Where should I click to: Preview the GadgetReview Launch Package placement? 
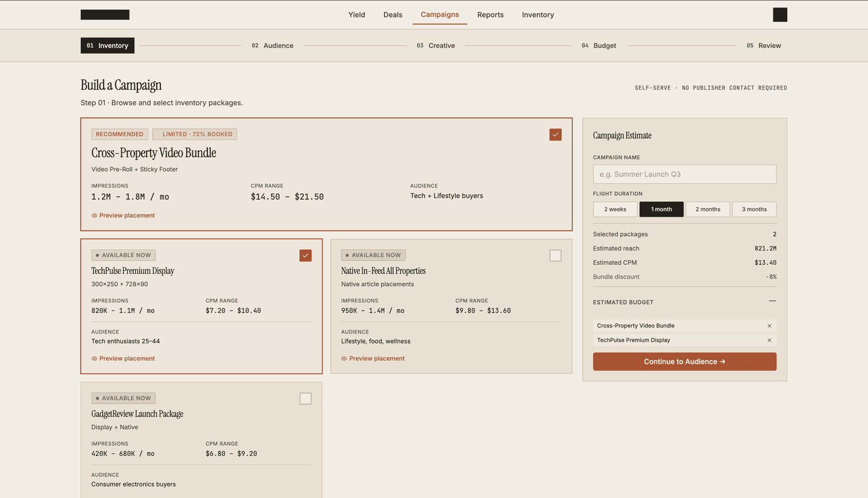pos(95,495)
